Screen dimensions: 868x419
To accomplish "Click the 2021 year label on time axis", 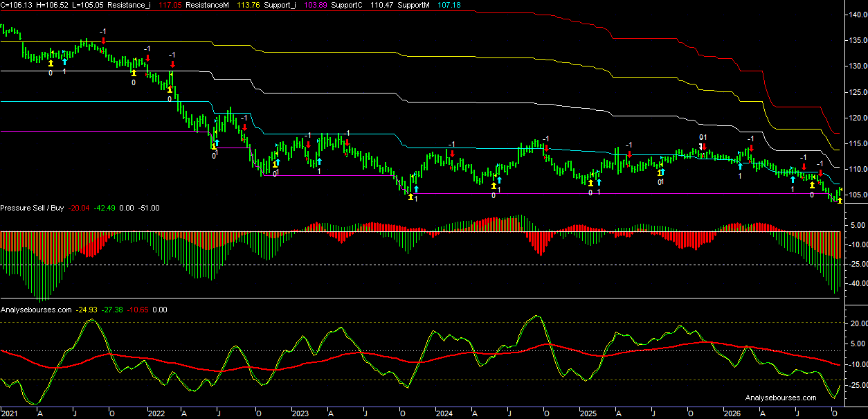I will [10, 413].
